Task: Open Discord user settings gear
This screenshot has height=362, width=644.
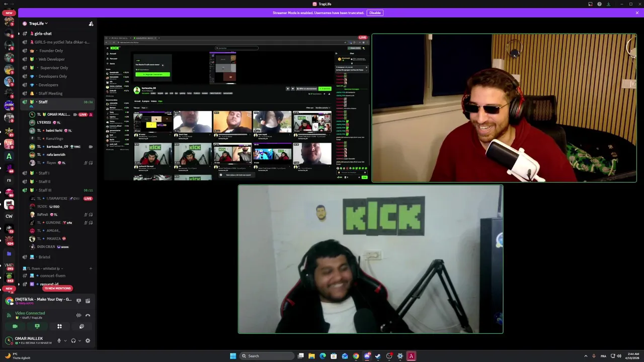Action: coord(88,341)
